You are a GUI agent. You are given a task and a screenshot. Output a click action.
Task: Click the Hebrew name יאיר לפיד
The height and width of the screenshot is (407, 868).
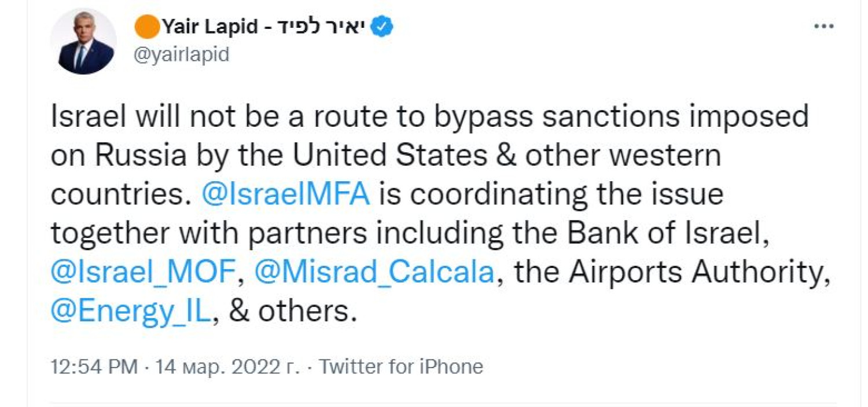[313, 27]
